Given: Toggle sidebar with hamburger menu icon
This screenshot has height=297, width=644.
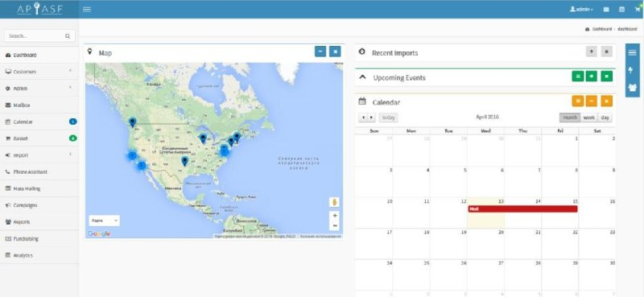Looking at the screenshot, I should click(x=87, y=9).
